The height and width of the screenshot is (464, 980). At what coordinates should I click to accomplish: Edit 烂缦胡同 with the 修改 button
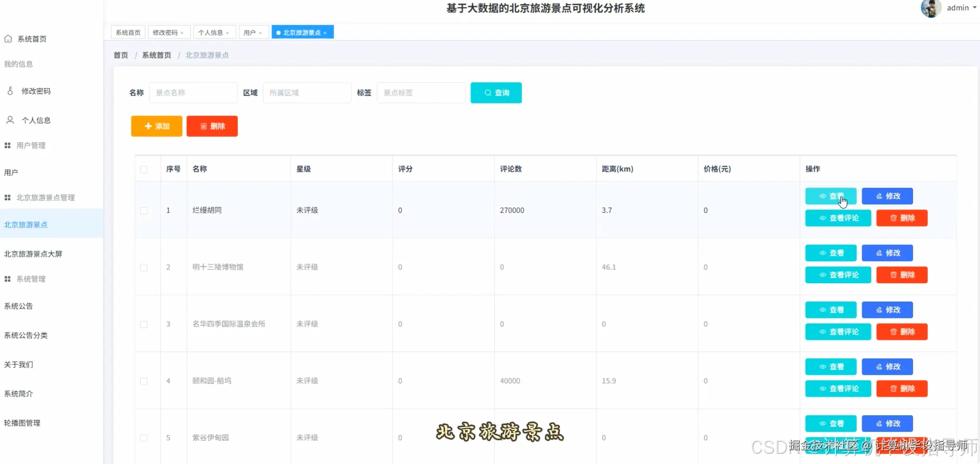(887, 196)
